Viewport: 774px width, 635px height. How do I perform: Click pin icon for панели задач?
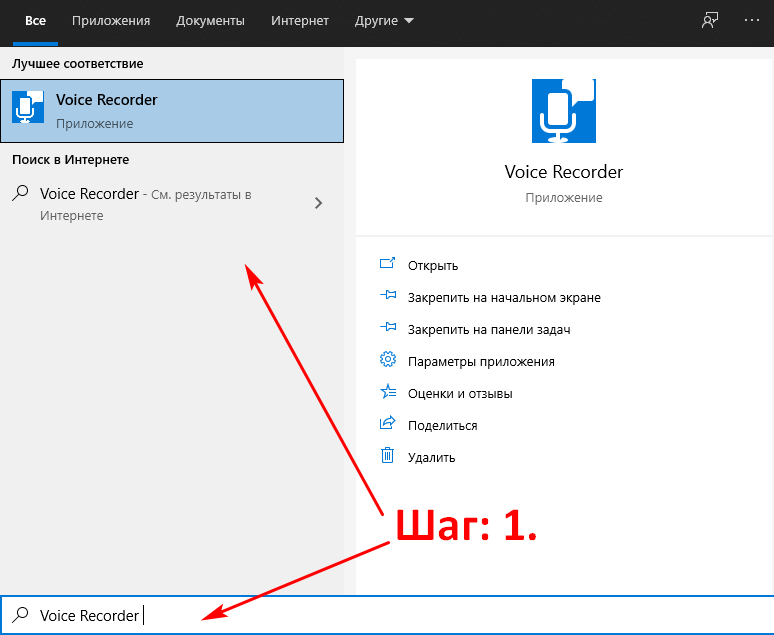click(x=388, y=327)
